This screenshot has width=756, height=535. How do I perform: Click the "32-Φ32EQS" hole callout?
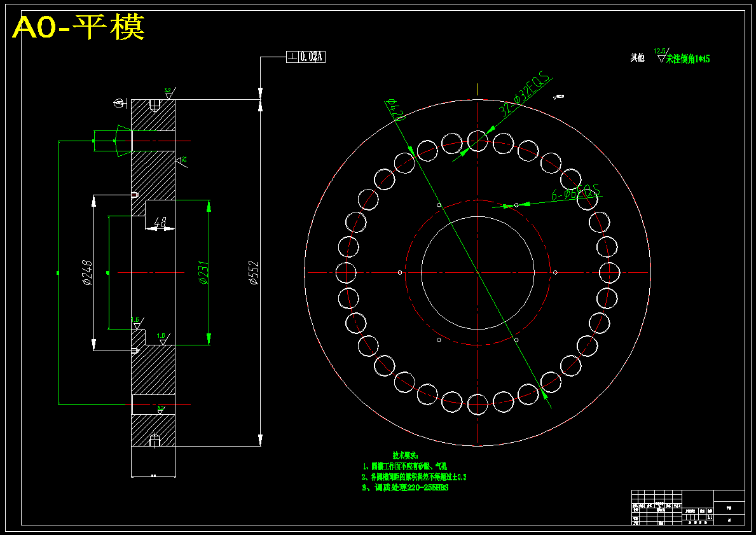click(x=524, y=95)
